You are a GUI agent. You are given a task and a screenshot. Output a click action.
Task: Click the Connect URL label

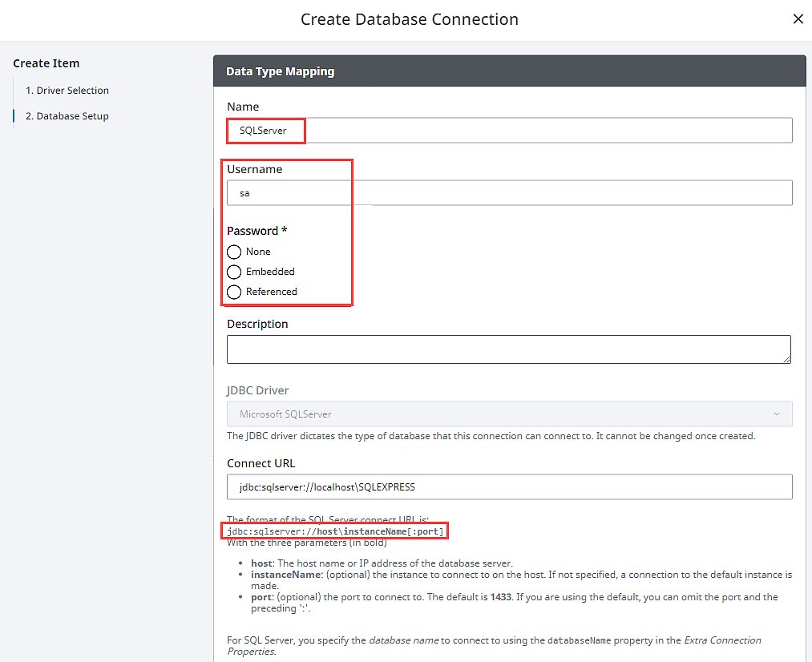tap(261, 463)
